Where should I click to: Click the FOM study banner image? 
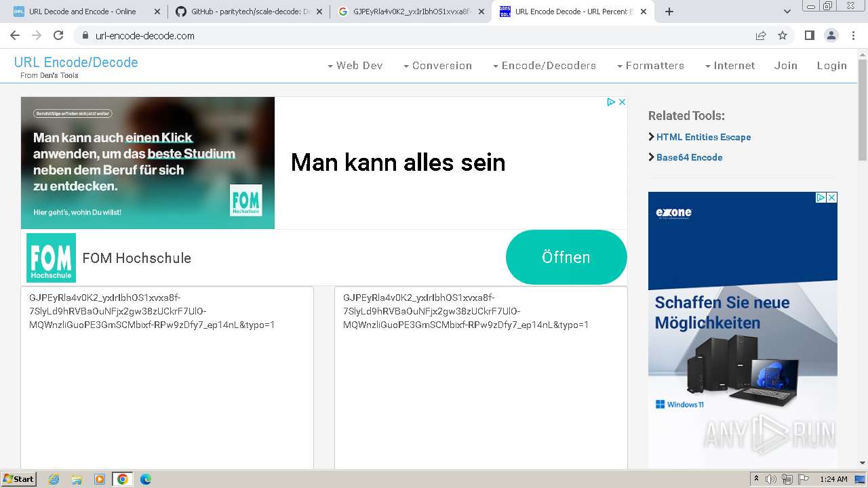148,163
